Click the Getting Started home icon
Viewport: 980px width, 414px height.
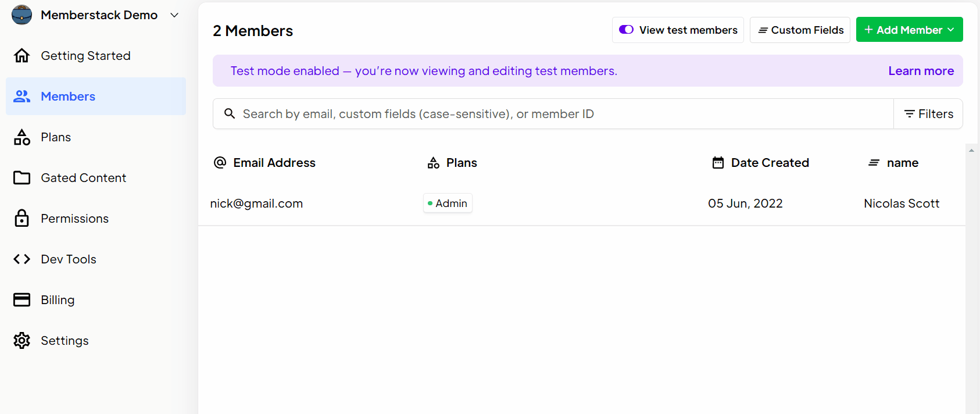point(22,56)
